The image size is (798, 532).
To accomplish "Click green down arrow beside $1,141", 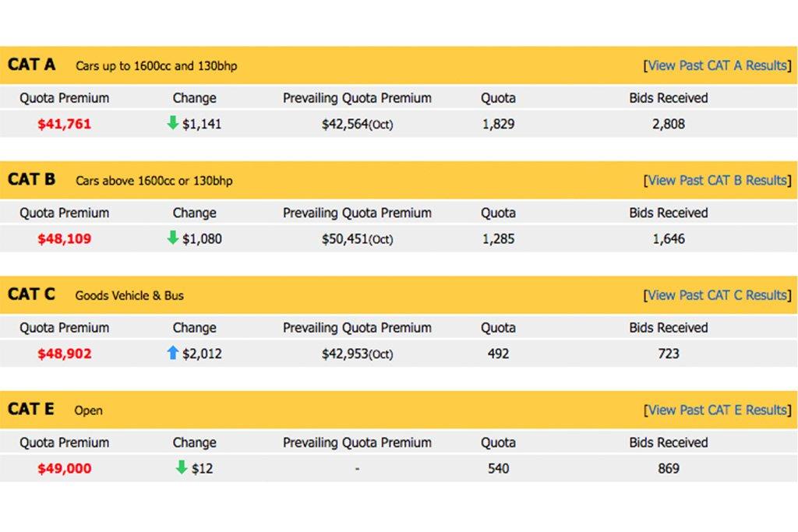I will (x=172, y=122).
